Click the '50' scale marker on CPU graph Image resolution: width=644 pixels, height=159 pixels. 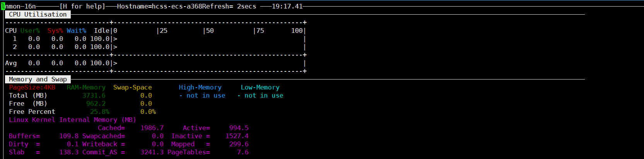coord(210,31)
